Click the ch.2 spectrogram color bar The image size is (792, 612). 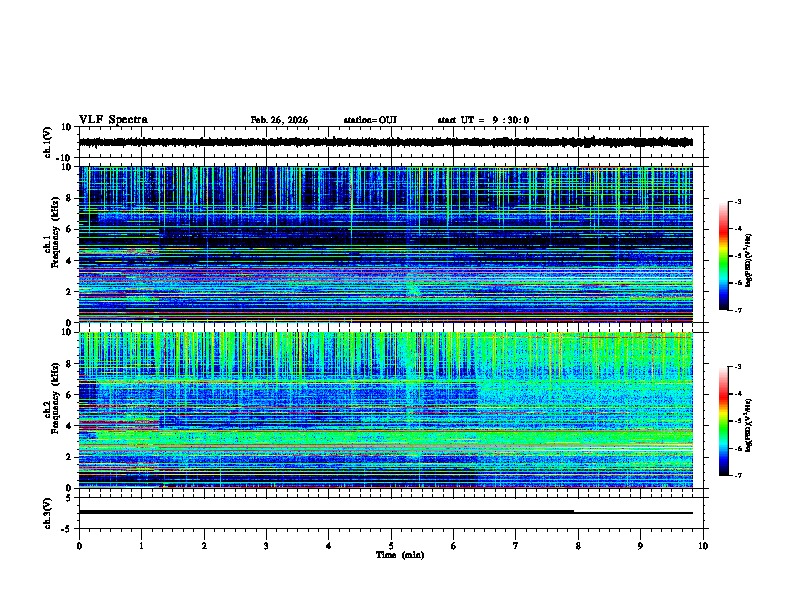pos(723,421)
